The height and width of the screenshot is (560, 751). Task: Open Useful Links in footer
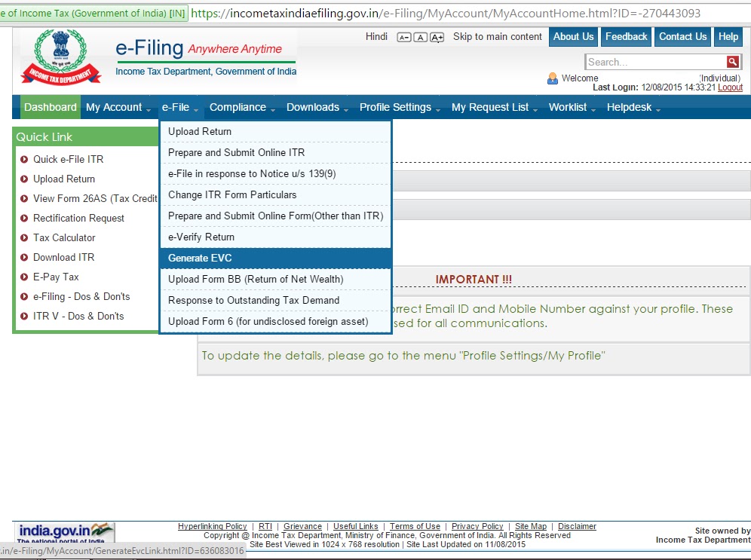(x=355, y=526)
